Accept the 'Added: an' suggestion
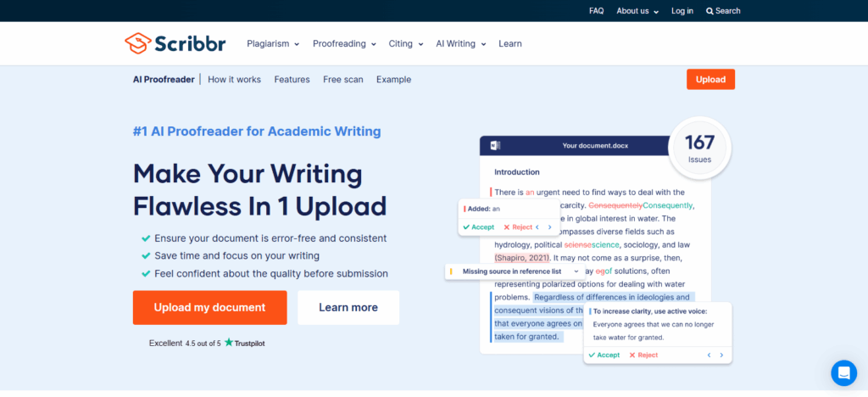Screen dimensions: 868x397 476,227
